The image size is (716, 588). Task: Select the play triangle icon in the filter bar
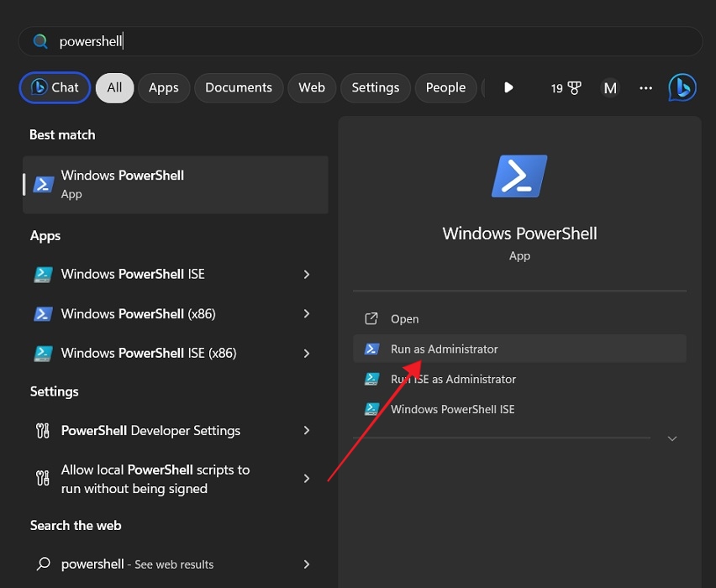[x=508, y=87]
